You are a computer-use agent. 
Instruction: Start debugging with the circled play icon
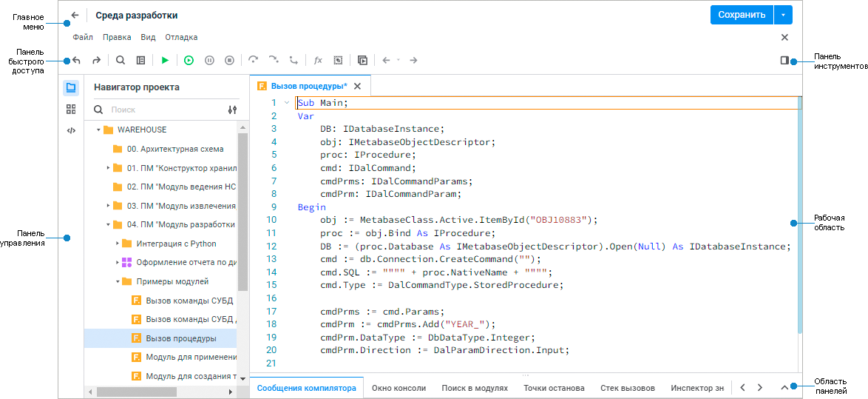pos(189,61)
